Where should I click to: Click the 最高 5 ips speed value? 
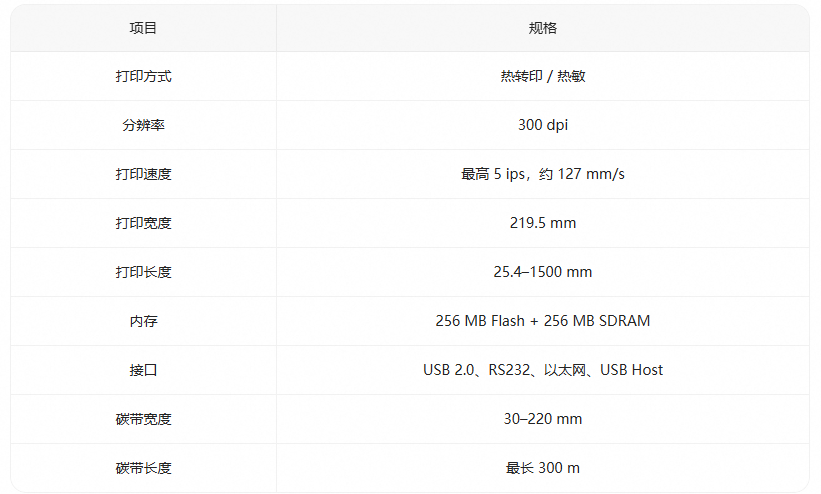(x=542, y=174)
